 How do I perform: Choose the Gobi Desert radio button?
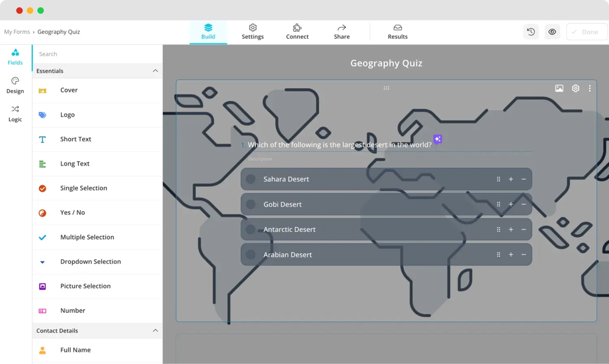coord(250,205)
